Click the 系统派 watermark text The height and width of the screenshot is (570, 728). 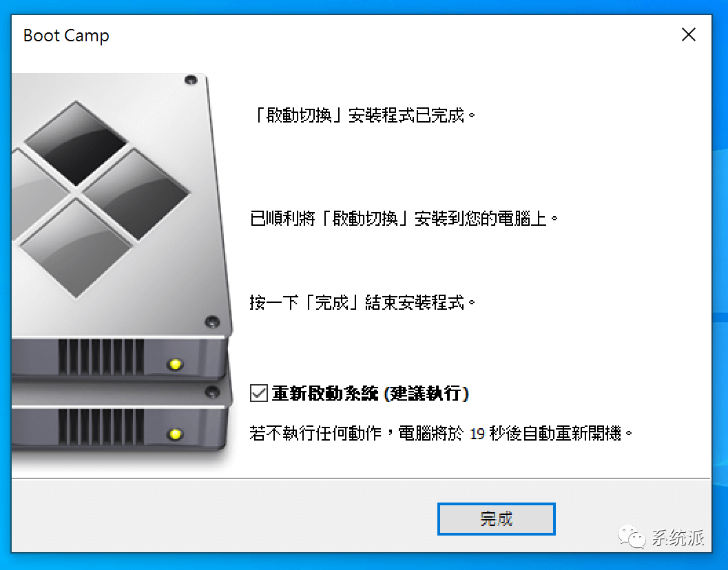click(678, 538)
